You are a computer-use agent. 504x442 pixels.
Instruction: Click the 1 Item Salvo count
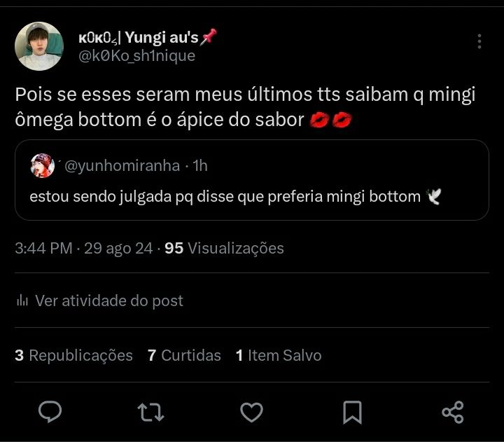click(x=279, y=356)
